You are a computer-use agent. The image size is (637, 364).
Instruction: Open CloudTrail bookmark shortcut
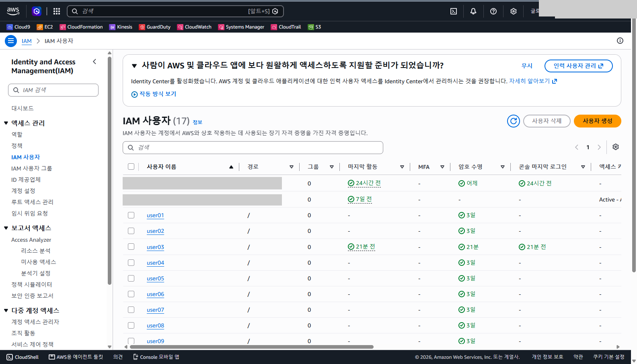click(x=286, y=27)
